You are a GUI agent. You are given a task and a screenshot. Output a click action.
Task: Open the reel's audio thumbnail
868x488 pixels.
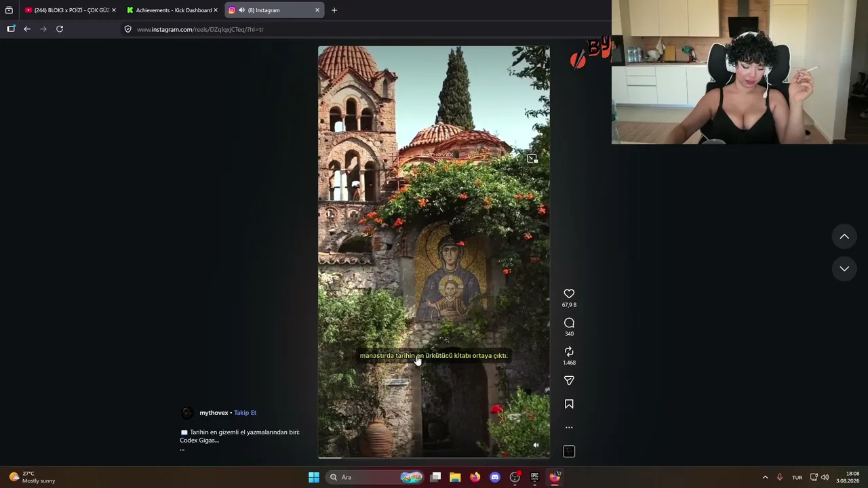pos(569,451)
